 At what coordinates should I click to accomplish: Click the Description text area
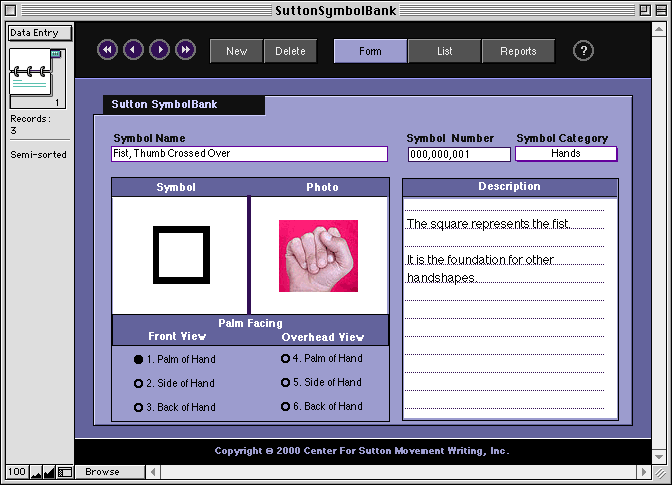(x=510, y=308)
